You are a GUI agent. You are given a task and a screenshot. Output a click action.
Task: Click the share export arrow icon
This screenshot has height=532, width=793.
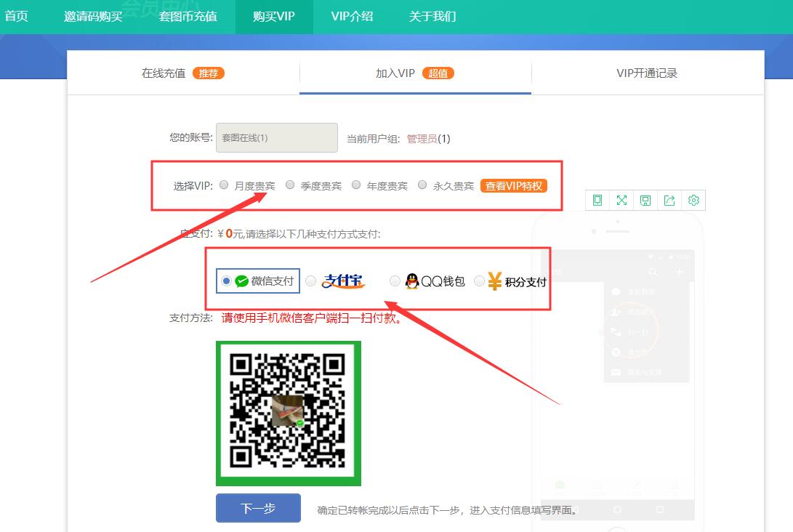669,201
